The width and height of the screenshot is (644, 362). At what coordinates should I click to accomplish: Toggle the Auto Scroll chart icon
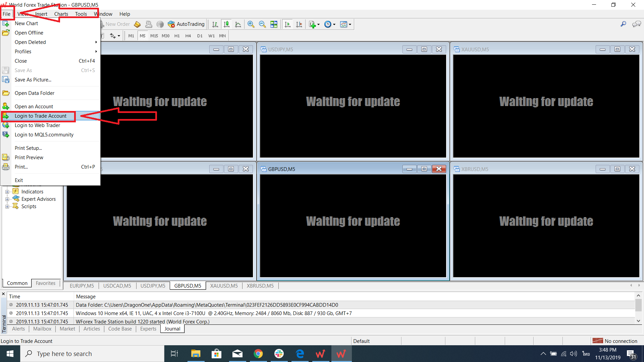click(x=287, y=24)
